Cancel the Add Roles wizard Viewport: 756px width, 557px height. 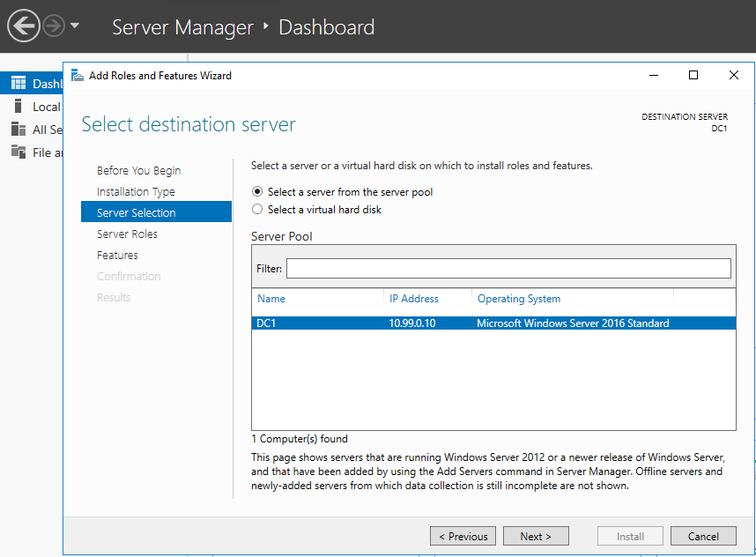pyautogui.click(x=703, y=536)
